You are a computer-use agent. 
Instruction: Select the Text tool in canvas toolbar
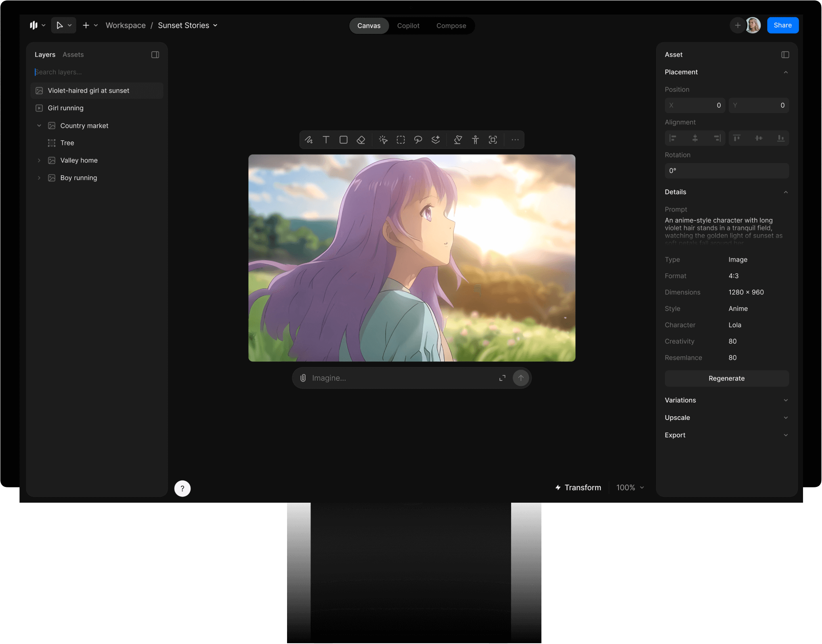326,140
